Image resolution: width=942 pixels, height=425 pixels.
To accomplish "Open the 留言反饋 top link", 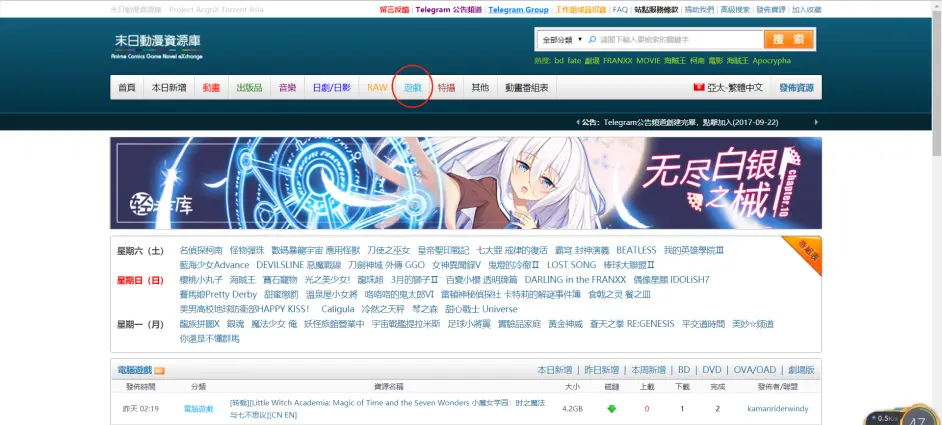I will pos(395,10).
